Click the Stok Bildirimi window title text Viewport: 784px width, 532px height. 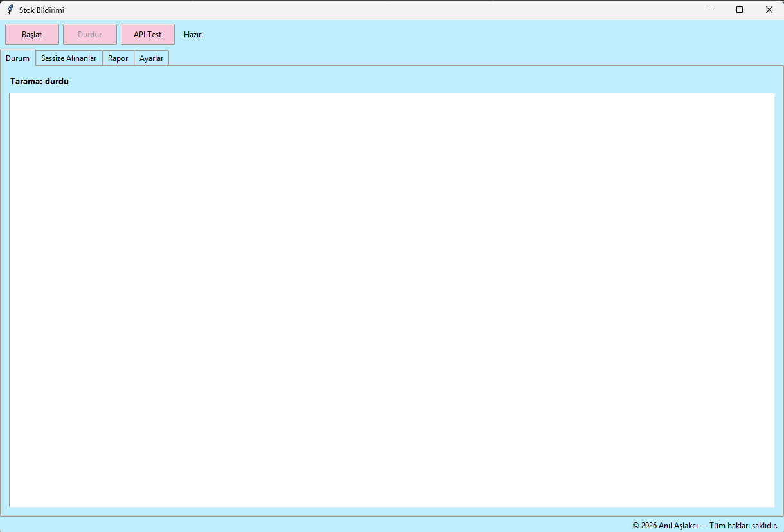coord(42,10)
